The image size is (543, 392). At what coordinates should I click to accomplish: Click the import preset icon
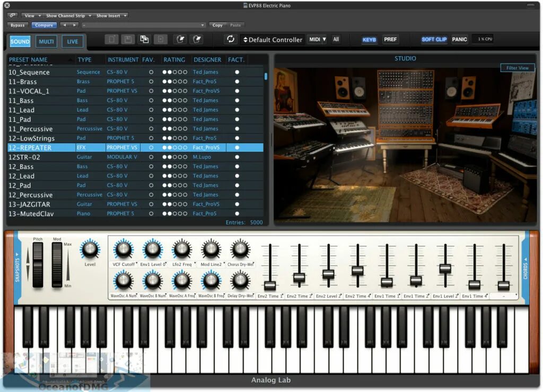tap(180, 39)
